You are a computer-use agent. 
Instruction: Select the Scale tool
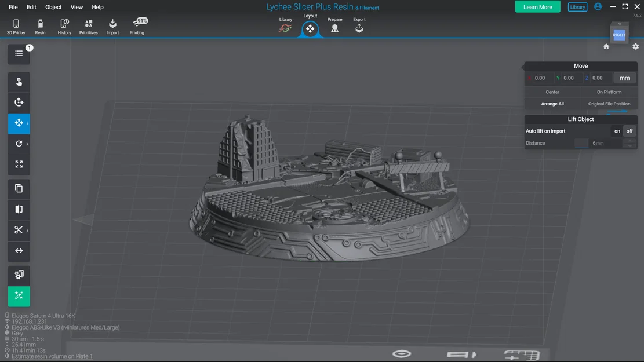point(19,164)
